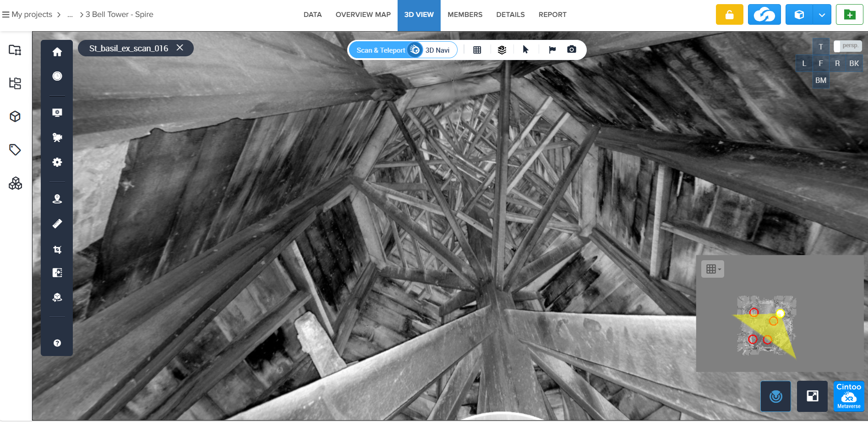Viewport: 868px width, 422px height.
Task: Click the green add folder button
Action: pyautogui.click(x=850, y=15)
